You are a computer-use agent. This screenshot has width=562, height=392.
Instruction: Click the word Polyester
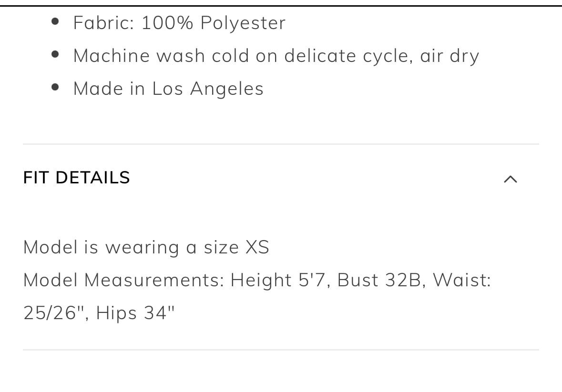(x=243, y=23)
